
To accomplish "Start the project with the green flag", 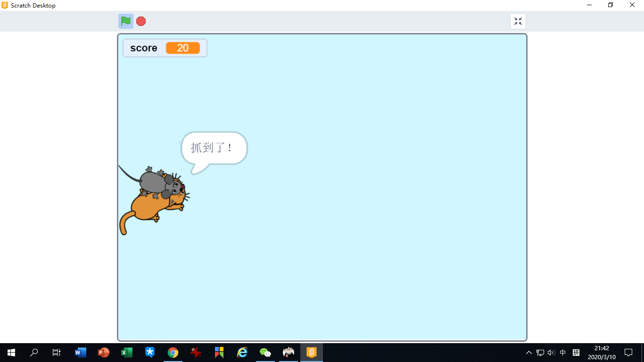I will [125, 21].
